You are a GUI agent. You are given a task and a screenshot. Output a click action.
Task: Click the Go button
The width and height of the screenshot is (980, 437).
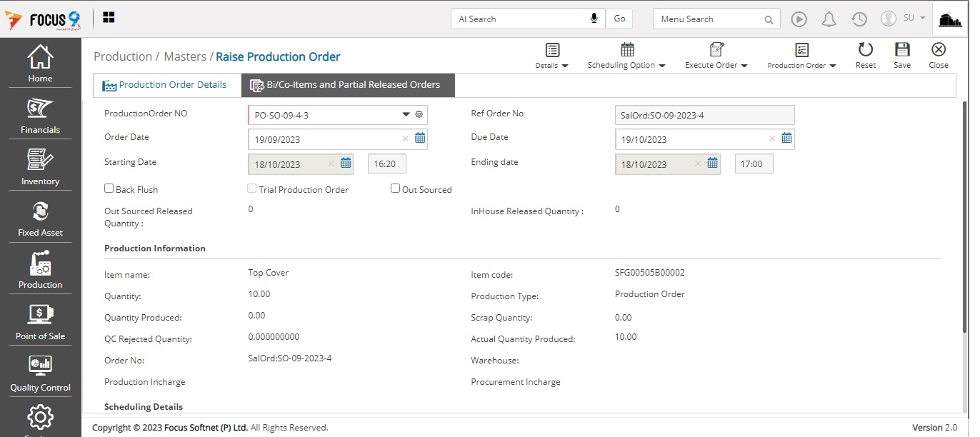pyautogui.click(x=619, y=19)
